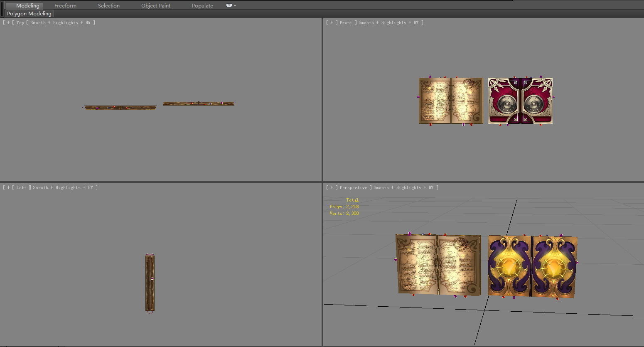This screenshot has width=644, height=347.
Task: Select the red shield-cover book in Front viewport
Action: click(x=520, y=101)
